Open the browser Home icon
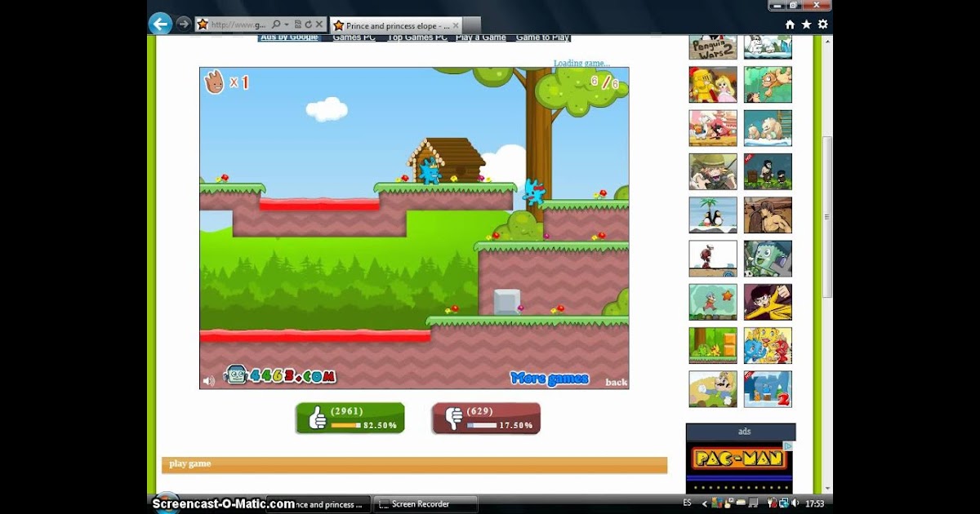 pyautogui.click(x=790, y=24)
